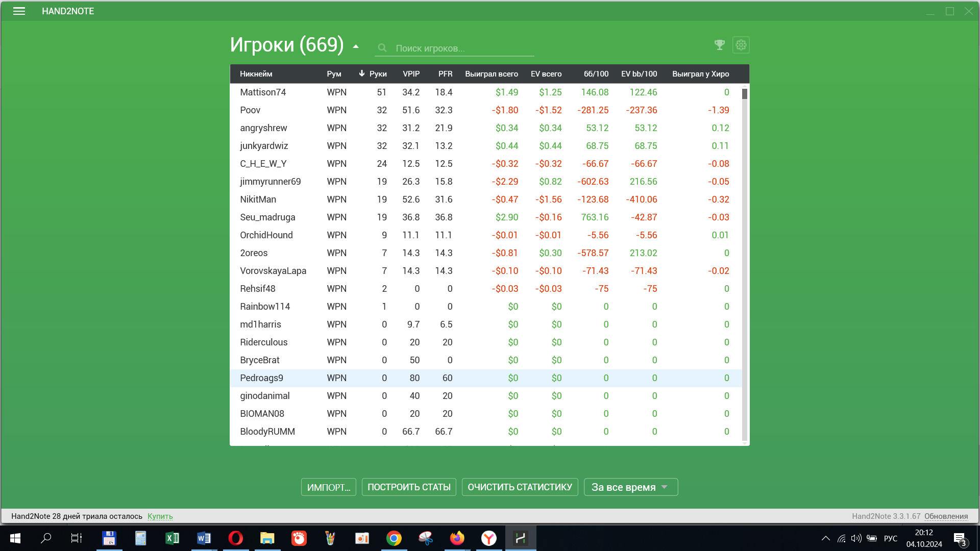Sort by бб/100 column header
Viewport: 980px width, 551px height.
click(x=596, y=74)
